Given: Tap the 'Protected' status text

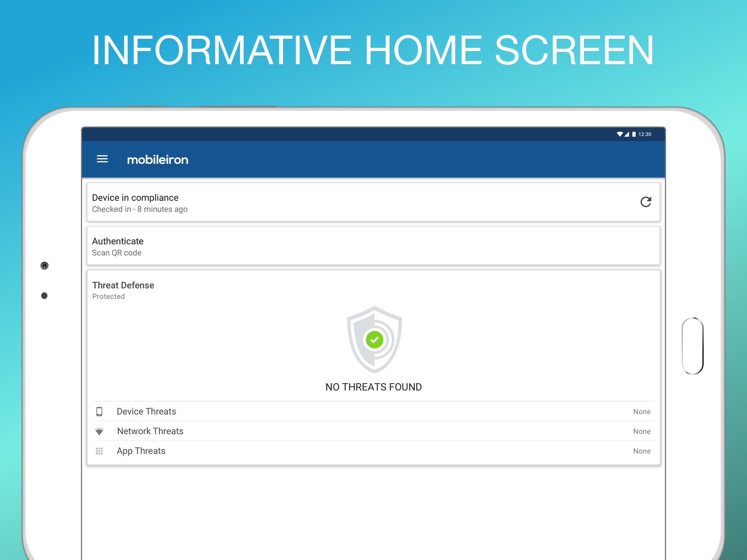Looking at the screenshot, I should point(108,296).
